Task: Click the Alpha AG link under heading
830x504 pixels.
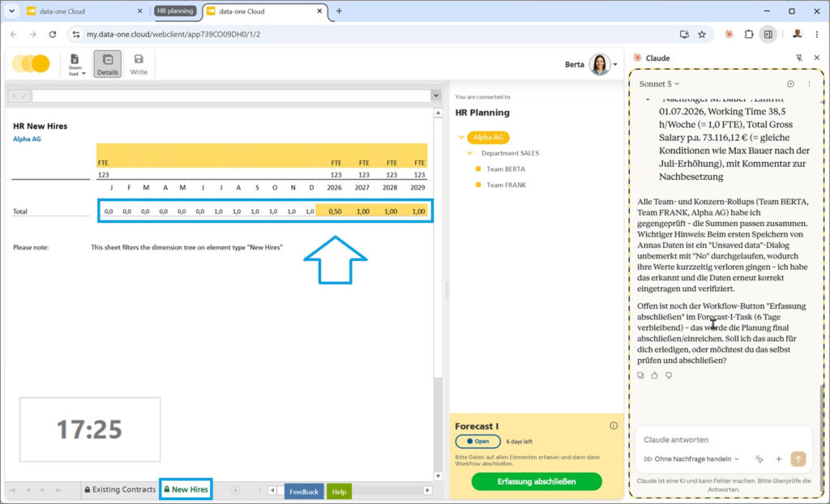Action: tap(27, 139)
